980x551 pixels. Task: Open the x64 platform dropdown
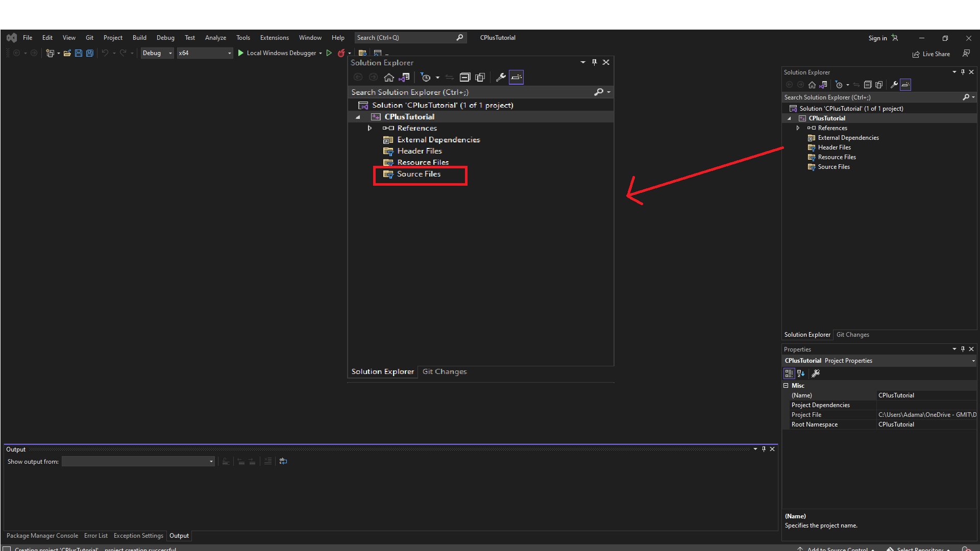tap(205, 53)
